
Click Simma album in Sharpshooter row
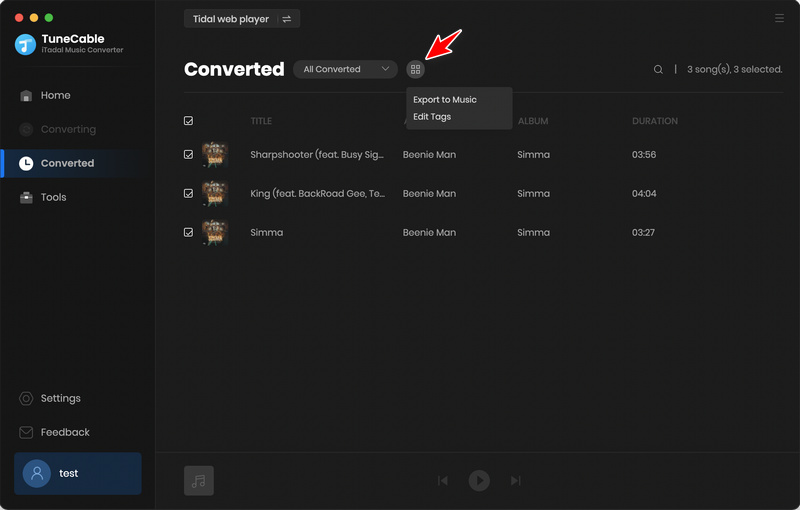[x=534, y=155]
